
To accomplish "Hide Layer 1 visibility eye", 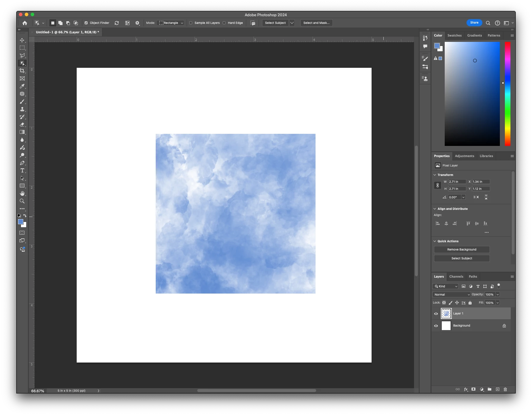I will [x=436, y=314].
